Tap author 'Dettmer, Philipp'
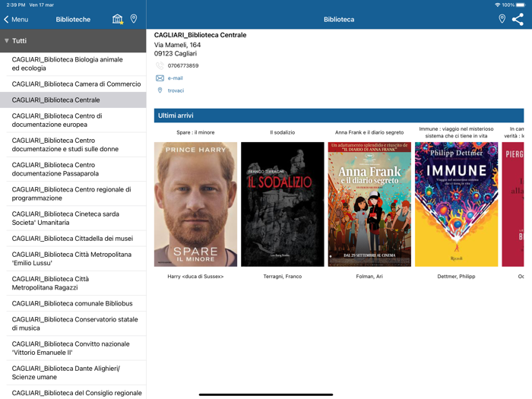This screenshot has height=399, width=532. click(x=456, y=277)
